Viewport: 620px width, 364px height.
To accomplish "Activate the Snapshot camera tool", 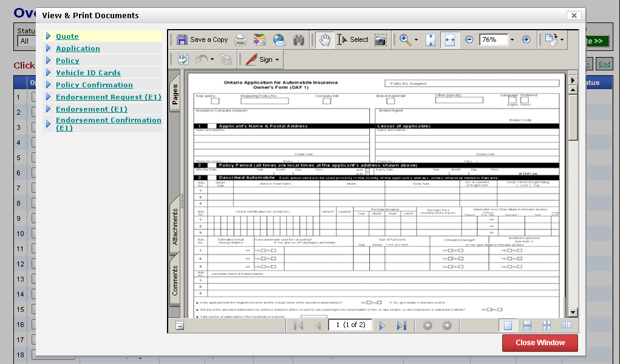I will click(x=380, y=39).
